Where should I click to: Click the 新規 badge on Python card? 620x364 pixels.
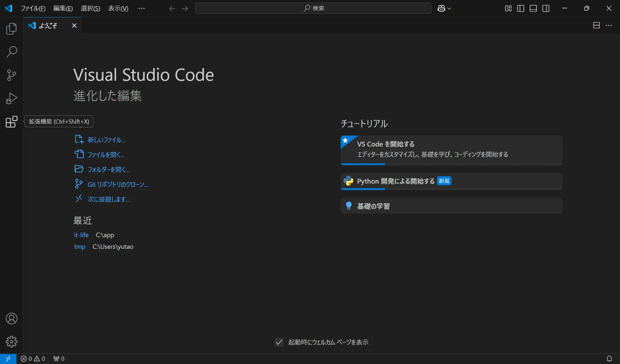pyautogui.click(x=444, y=181)
